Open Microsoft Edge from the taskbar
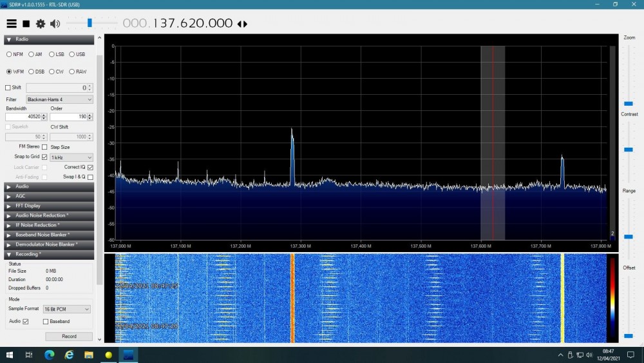Screen dimensions: 644x363 point(50,355)
